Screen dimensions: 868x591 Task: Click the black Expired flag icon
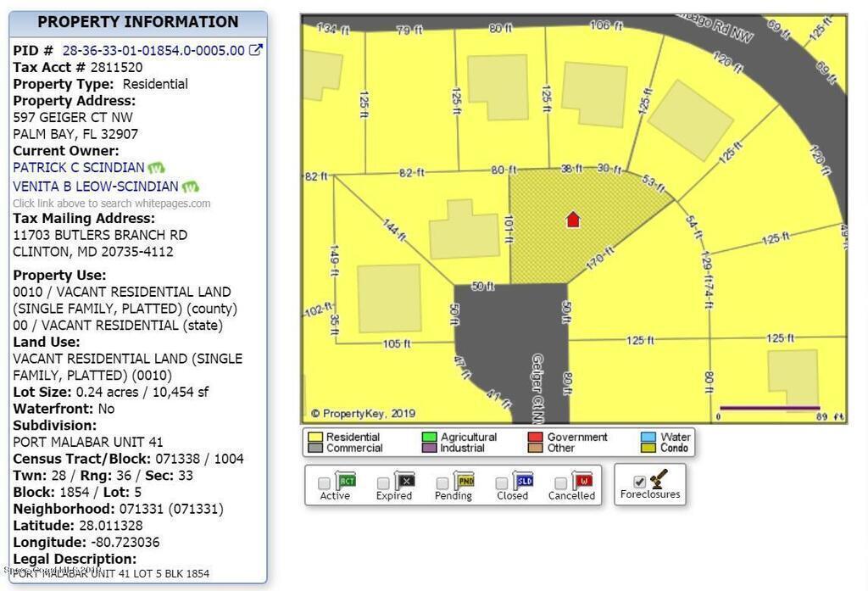tap(405, 481)
